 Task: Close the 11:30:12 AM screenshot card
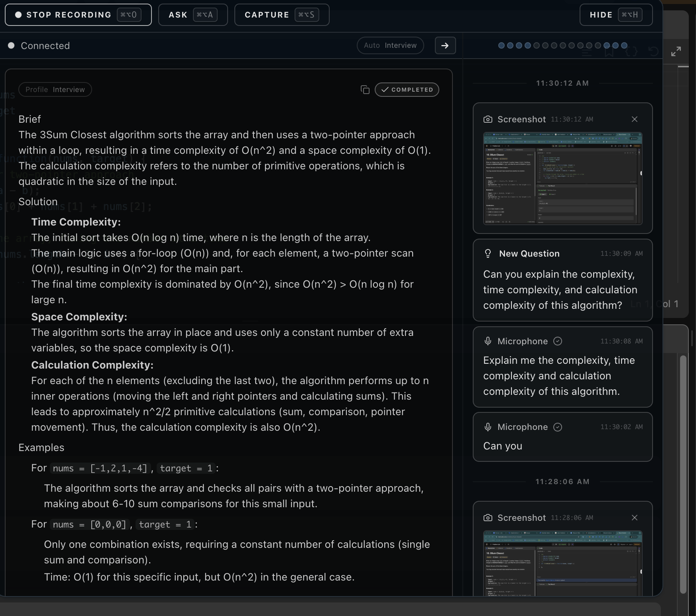(x=635, y=119)
